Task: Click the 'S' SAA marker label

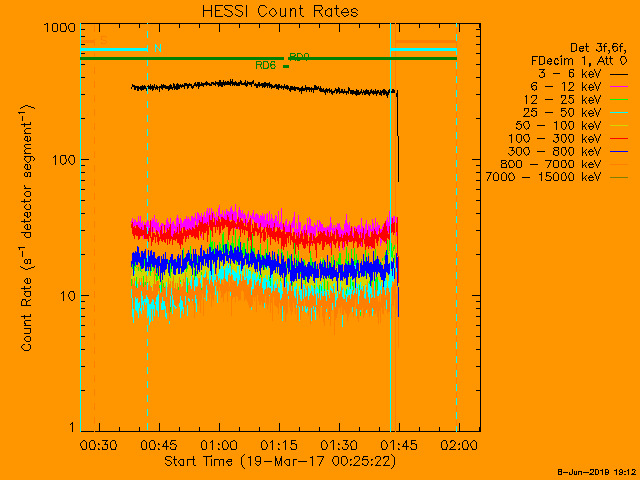Action: [x=104, y=40]
